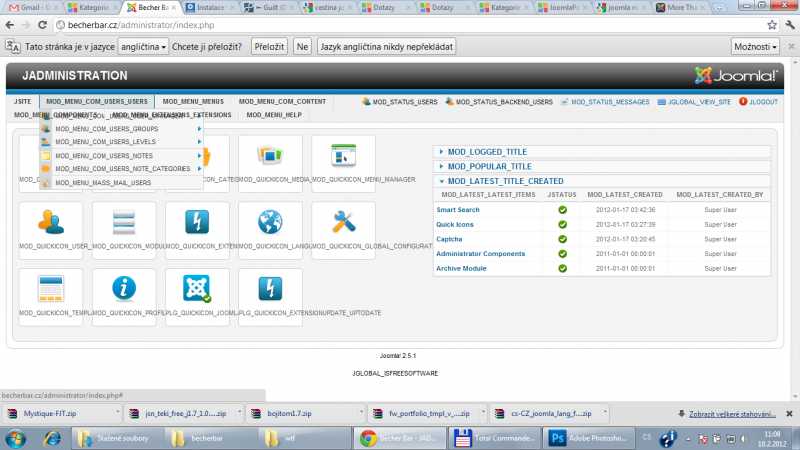Choose MOD_MENU_MASS_MAIL_USERS from the menu
The width and height of the screenshot is (800, 450).
pos(103,182)
